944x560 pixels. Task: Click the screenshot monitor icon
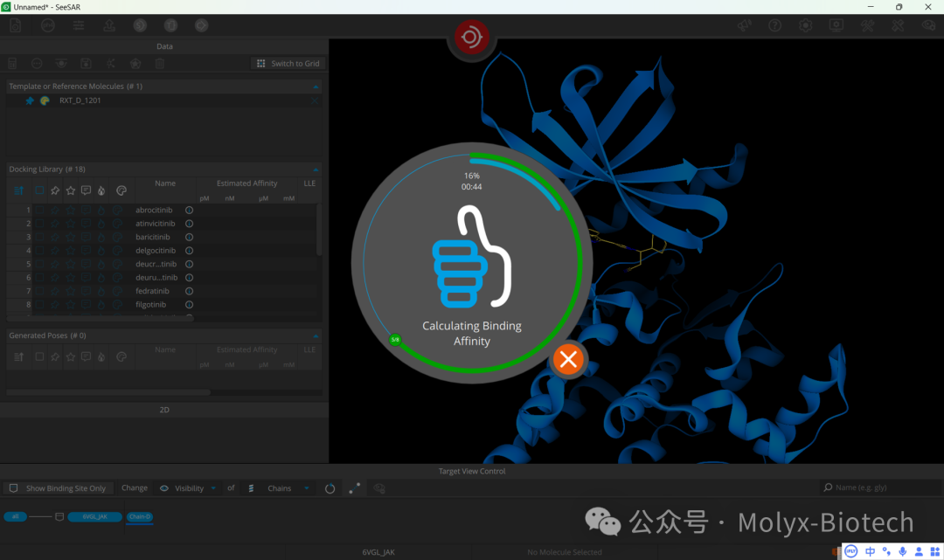836,25
